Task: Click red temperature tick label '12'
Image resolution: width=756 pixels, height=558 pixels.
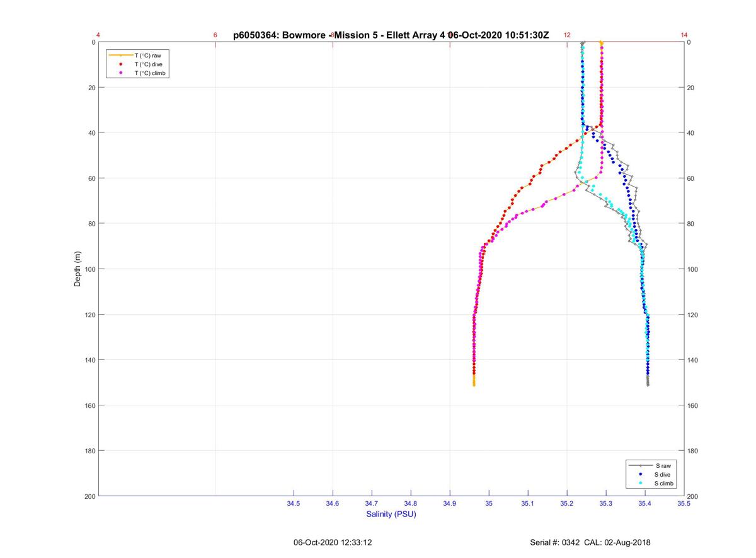Action: pos(567,35)
